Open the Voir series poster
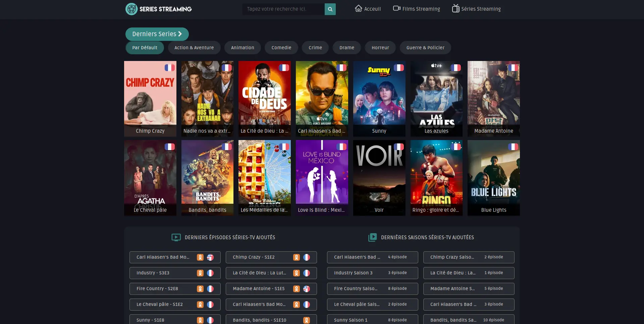 [x=379, y=178]
